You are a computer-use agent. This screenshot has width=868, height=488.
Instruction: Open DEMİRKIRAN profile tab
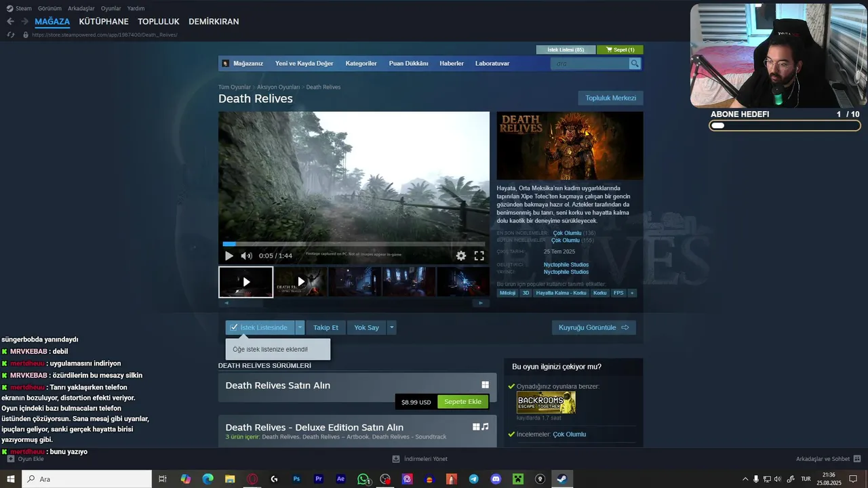214,22
